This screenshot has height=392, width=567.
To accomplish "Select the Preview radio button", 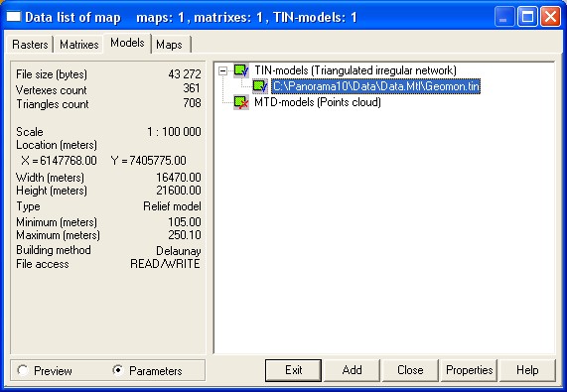I will pyautogui.click(x=23, y=370).
